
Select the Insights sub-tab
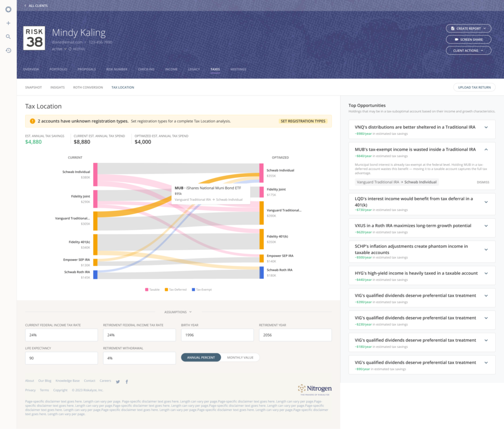[58, 88]
